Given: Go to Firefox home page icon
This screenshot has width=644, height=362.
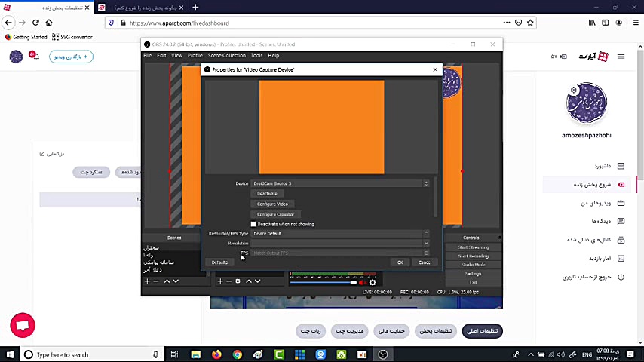Looking at the screenshot, I should tap(49, 23).
